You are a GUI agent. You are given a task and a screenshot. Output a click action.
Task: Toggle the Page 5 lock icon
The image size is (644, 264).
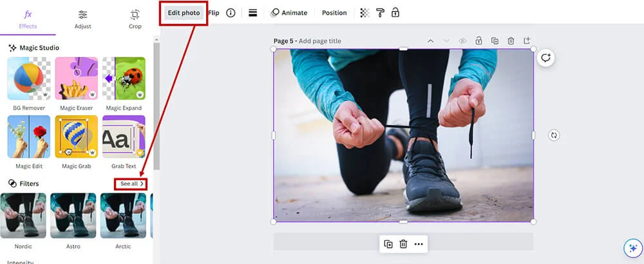coord(478,41)
